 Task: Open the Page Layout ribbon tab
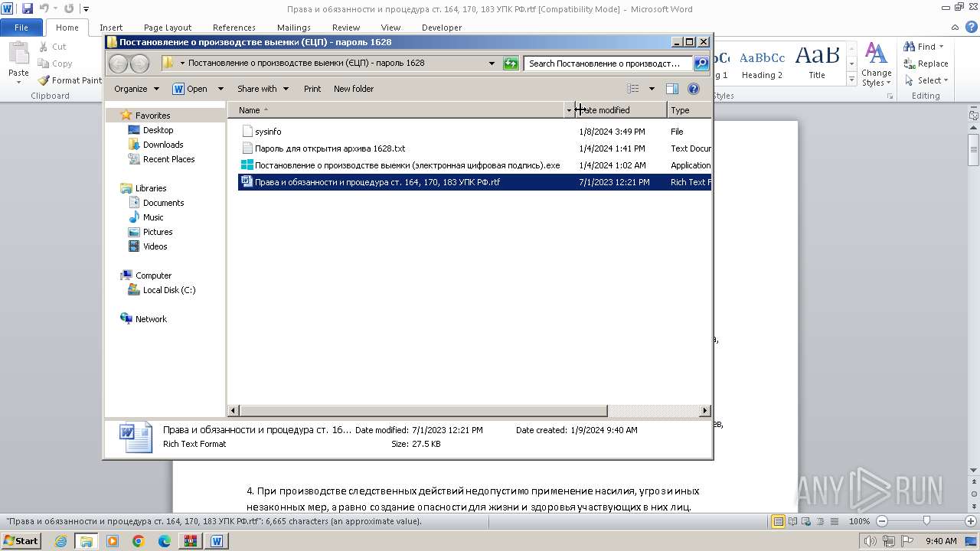click(168, 28)
